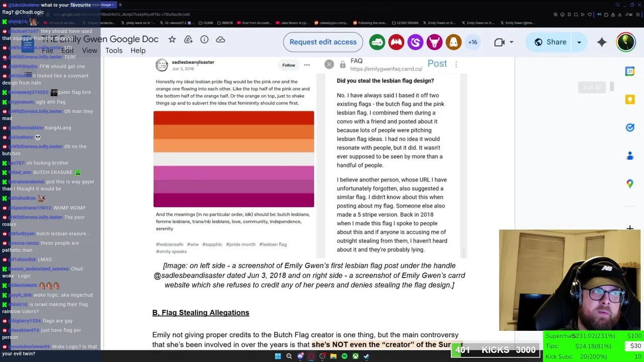Click the add to Drive icon
The image size is (644, 362).
(188, 39)
